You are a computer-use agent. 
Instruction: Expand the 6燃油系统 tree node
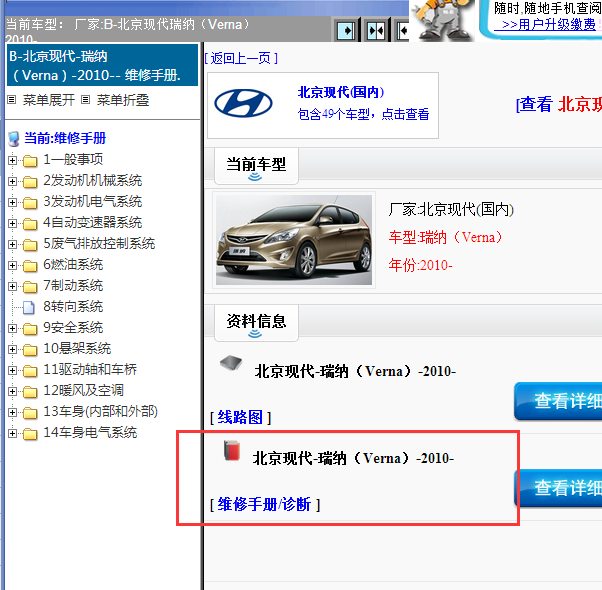pyautogui.click(x=12, y=265)
